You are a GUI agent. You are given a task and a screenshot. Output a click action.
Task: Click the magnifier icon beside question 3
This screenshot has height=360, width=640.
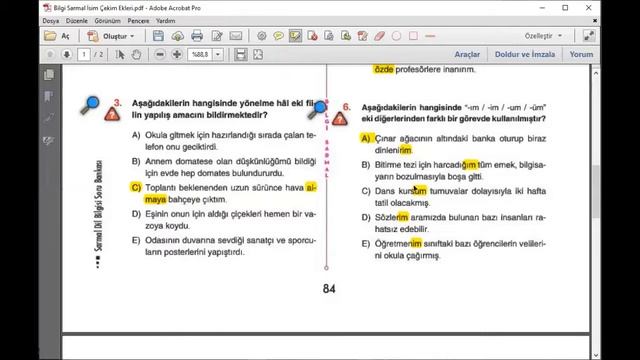[90, 106]
